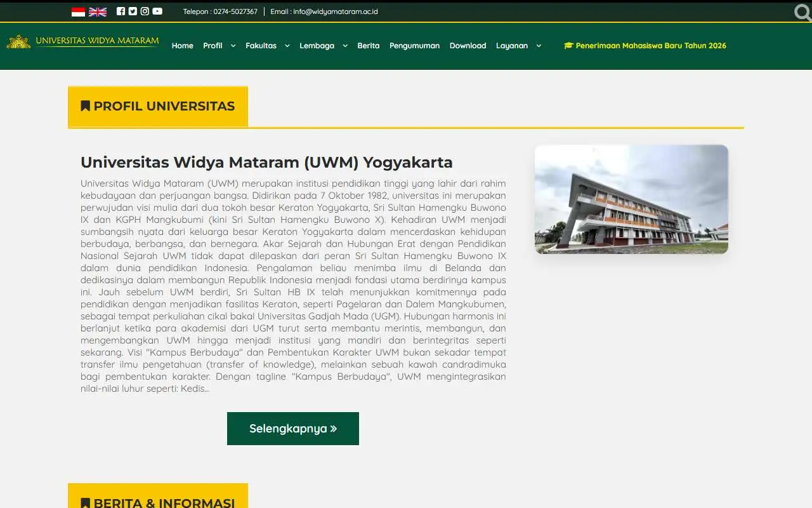This screenshot has width=812, height=508.
Task: Click the PROFIL UNIVERSITAS section heading
Action: [x=158, y=106]
